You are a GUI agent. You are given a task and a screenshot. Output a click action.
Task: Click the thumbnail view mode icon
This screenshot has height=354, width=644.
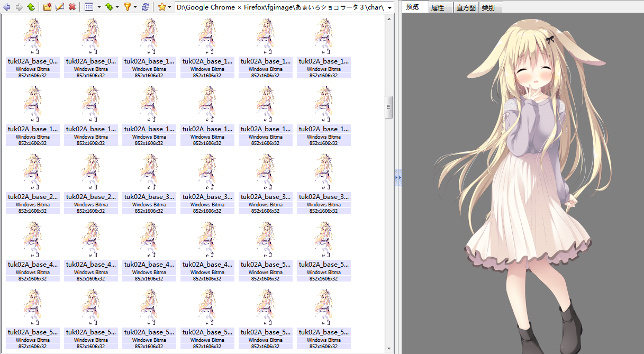(89, 7)
